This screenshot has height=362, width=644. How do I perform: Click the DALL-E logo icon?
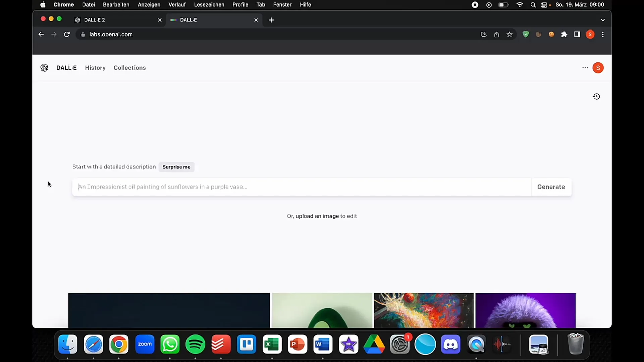[x=44, y=68]
